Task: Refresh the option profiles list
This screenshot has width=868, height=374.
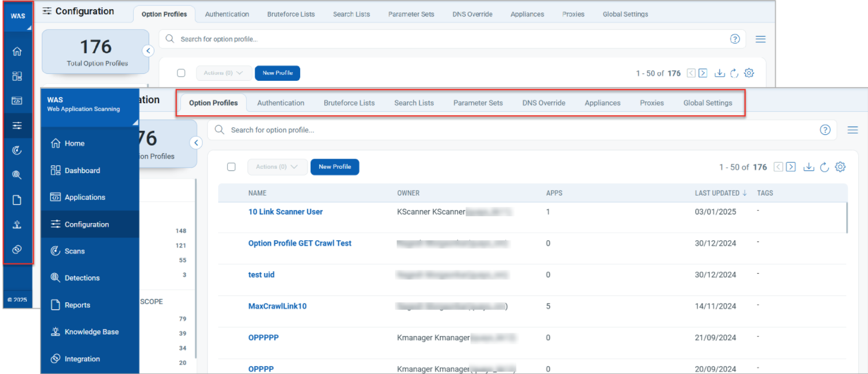Action: tap(824, 166)
